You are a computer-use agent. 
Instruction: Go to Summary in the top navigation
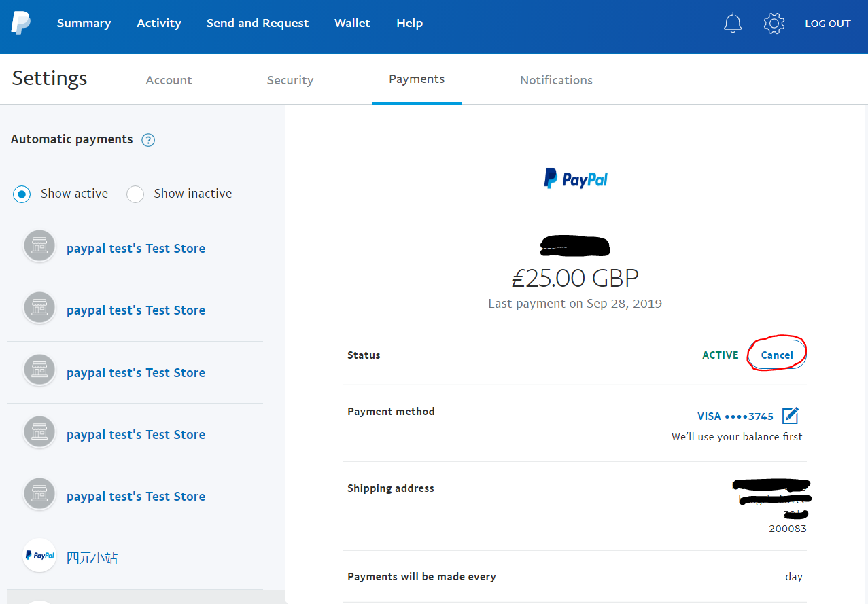[84, 23]
